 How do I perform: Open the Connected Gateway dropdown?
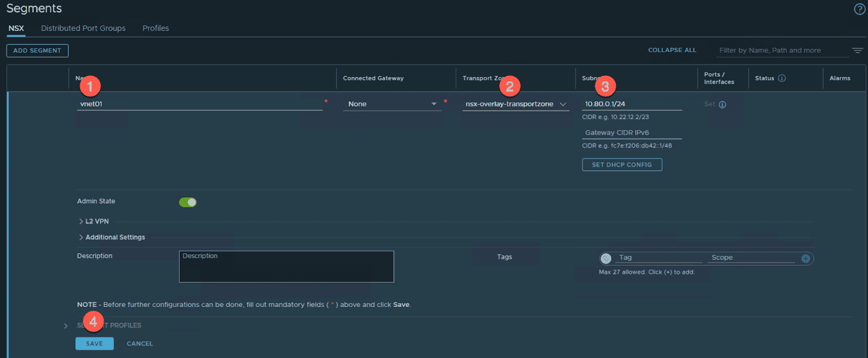click(392, 104)
